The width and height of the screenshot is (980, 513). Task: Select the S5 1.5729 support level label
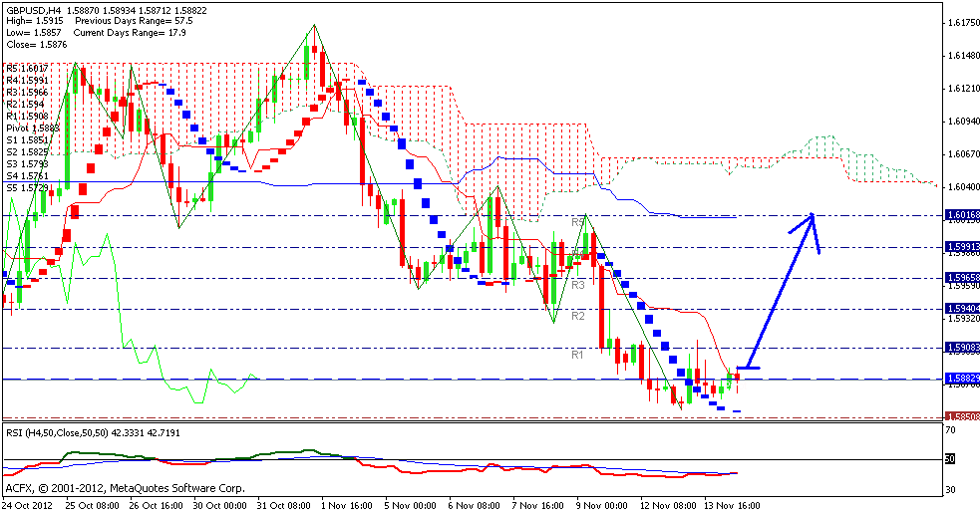coord(27,187)
